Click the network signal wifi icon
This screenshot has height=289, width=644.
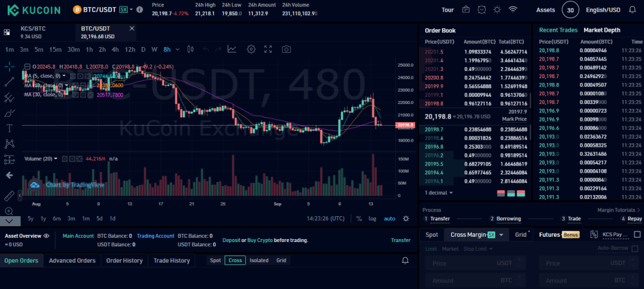(x=513, y=10)
